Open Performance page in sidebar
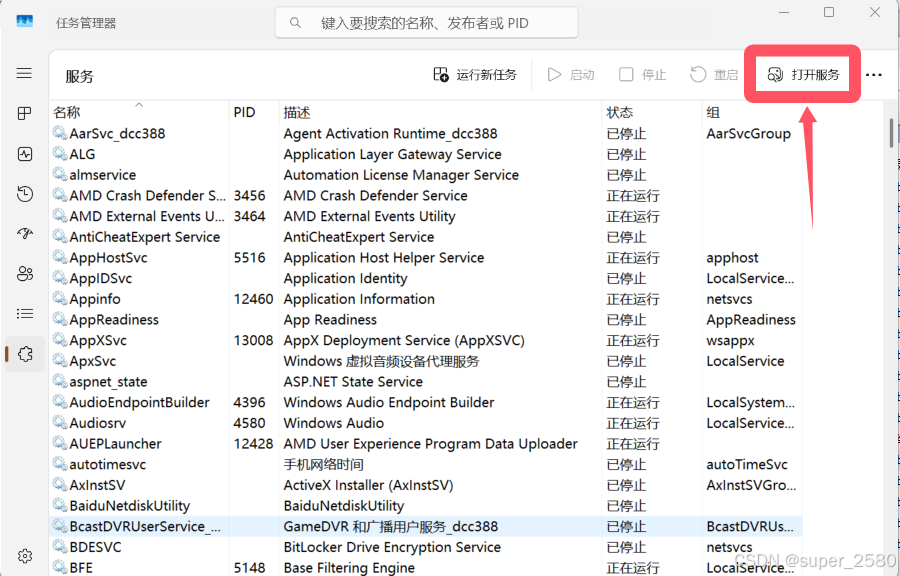This screenshot has width=900, height=576. [x=25, y=154]
